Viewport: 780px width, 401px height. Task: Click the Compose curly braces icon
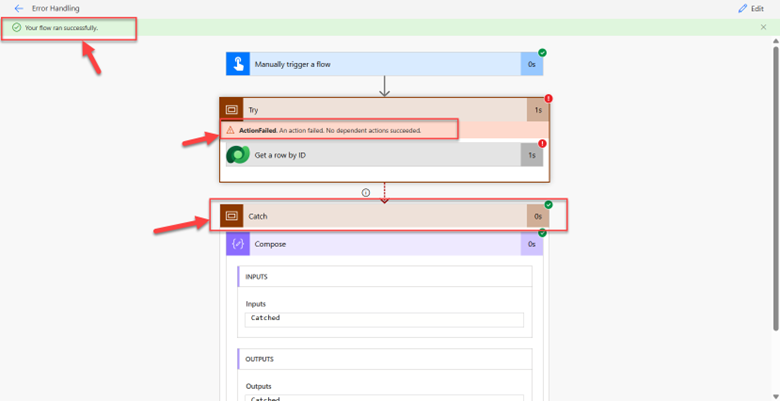238,244
